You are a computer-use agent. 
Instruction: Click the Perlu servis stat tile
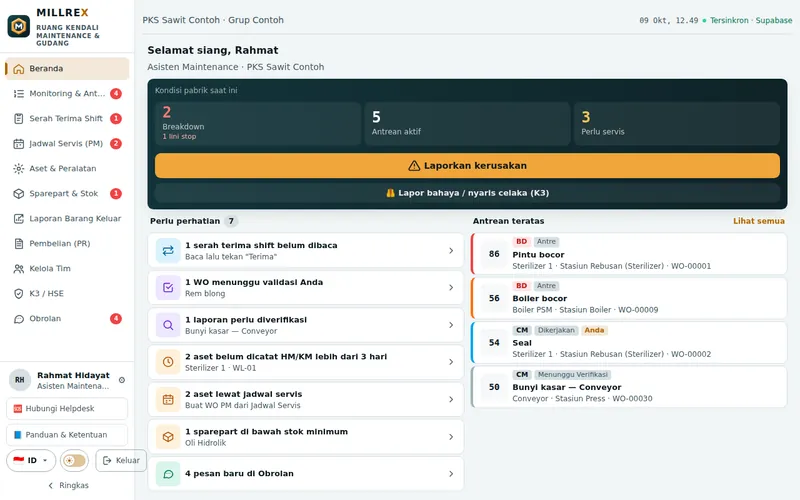677,123
